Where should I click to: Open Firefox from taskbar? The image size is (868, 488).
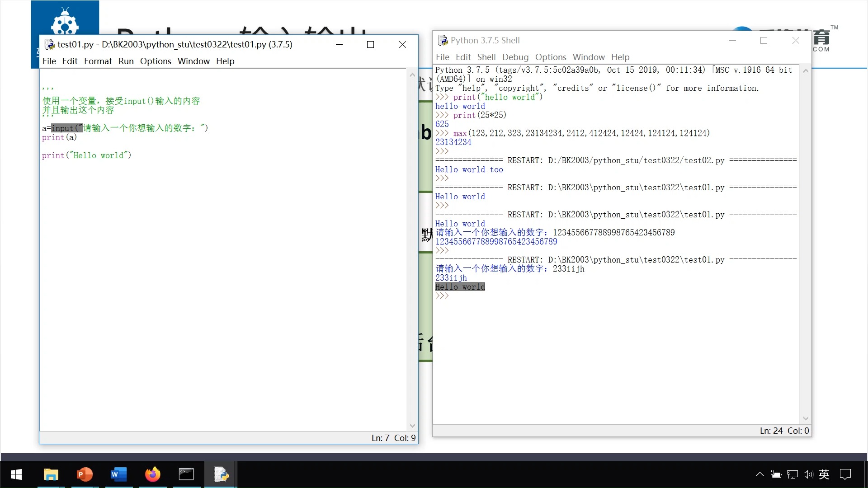point(152,474)
